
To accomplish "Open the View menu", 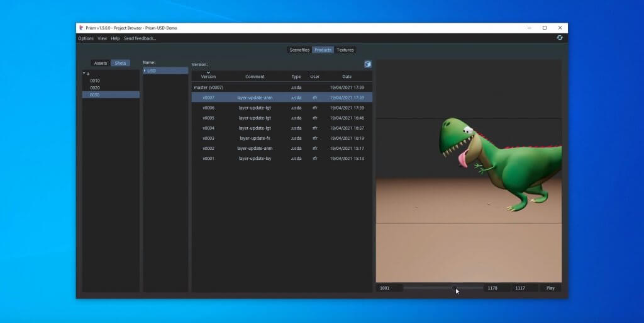I will [103, 38].
